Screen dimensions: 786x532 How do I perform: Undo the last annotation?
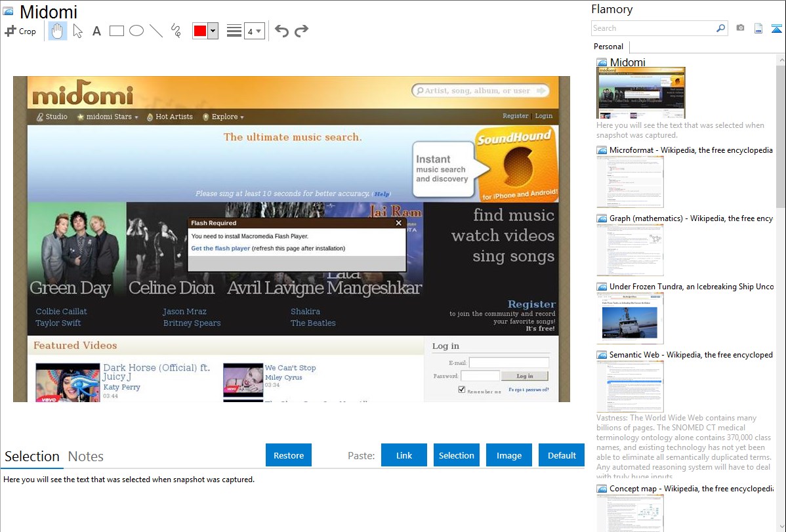point(281,31)
